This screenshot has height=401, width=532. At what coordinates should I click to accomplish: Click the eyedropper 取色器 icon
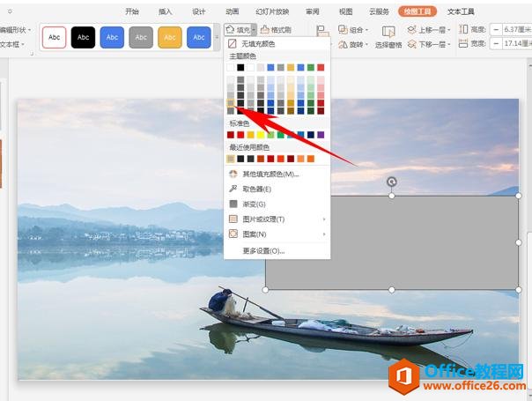point(233,189)
